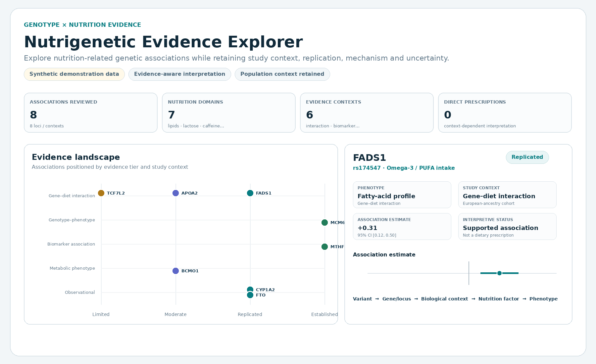Select the APOA2 data point
The image size is (596, 364).
coord(176,193)
